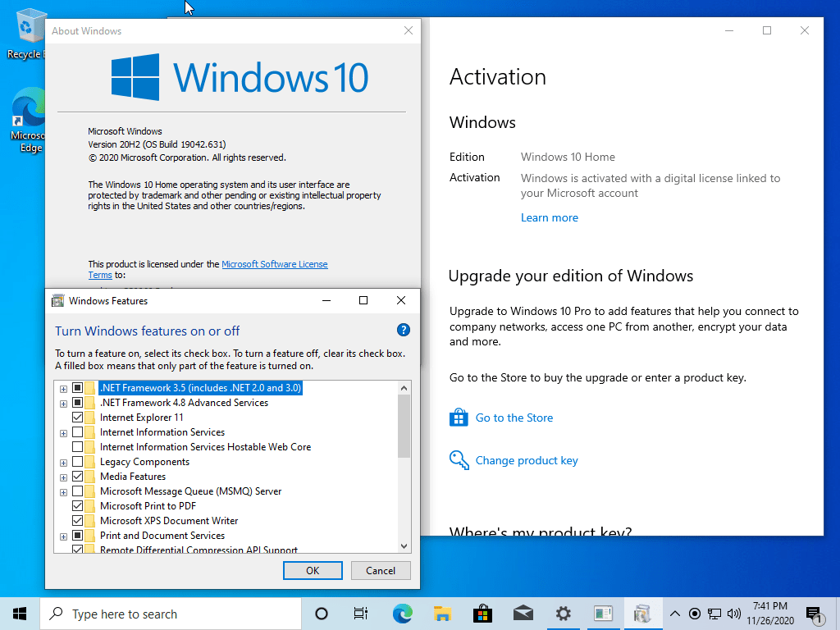Viewport: 840px width, 630px height.
Task: Expand Internet Information Services node
Action: 63,433
